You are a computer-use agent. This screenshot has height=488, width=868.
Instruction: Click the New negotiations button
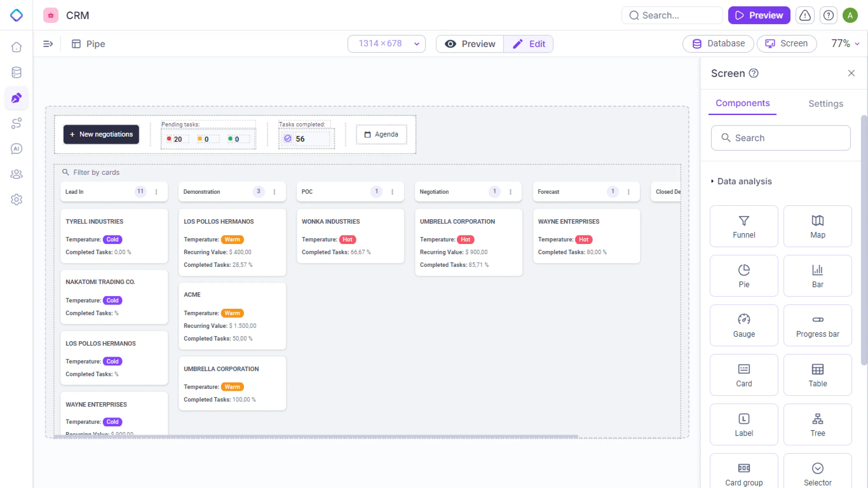pyautogui.click(x=101, y=134)
